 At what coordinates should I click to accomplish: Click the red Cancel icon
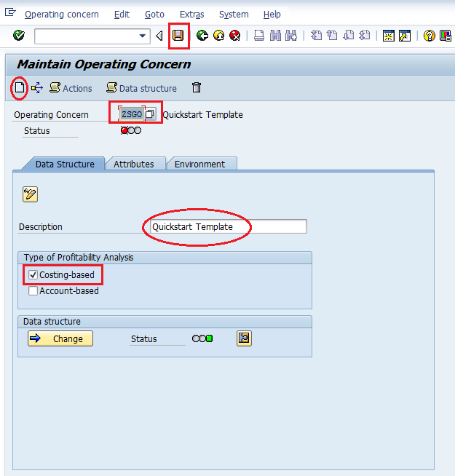235,36
